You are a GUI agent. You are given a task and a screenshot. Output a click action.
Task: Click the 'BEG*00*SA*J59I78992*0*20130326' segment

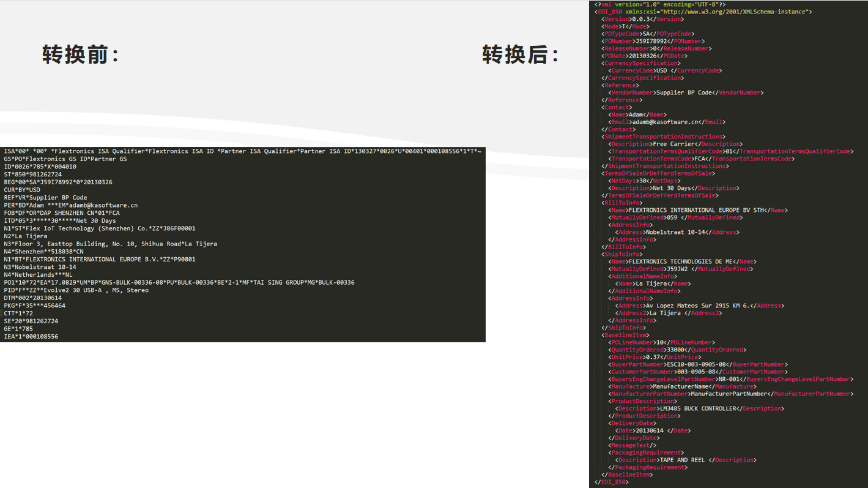click(x=58, y=182)
